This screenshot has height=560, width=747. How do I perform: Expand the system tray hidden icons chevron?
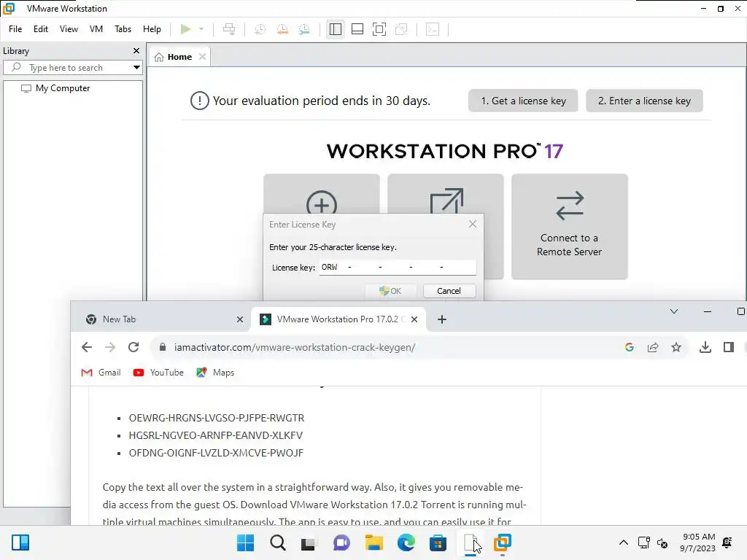click(x=623, y=542)
